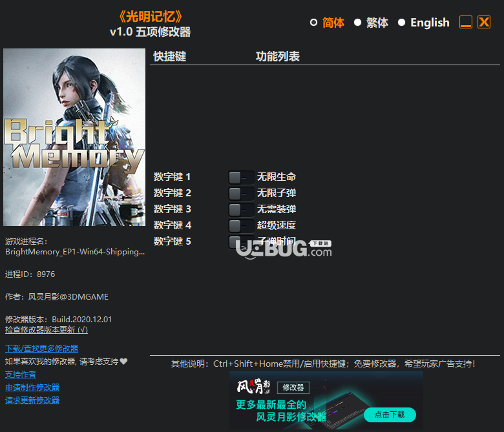Click the Build.2020.12.01 version text
The height and width of the screenshot is (432, 504).
(x=82, y=319)
